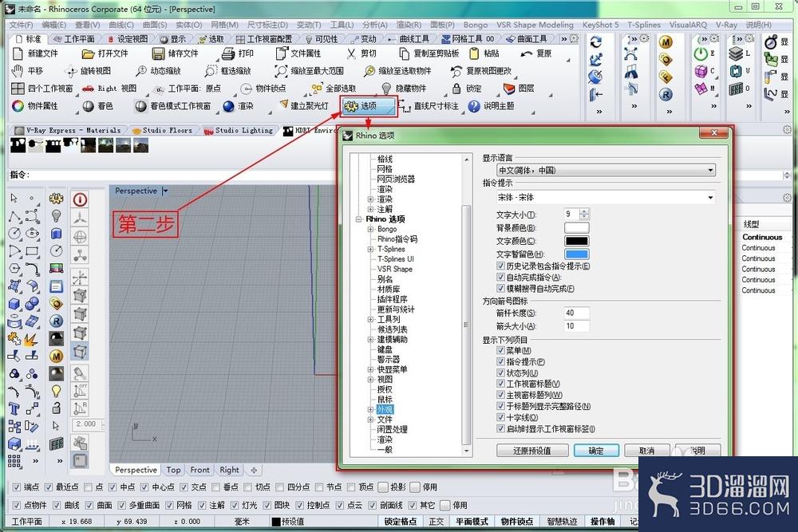
Task: Collapse the Rhino 选项 tree node
Action: coord(359,219)
